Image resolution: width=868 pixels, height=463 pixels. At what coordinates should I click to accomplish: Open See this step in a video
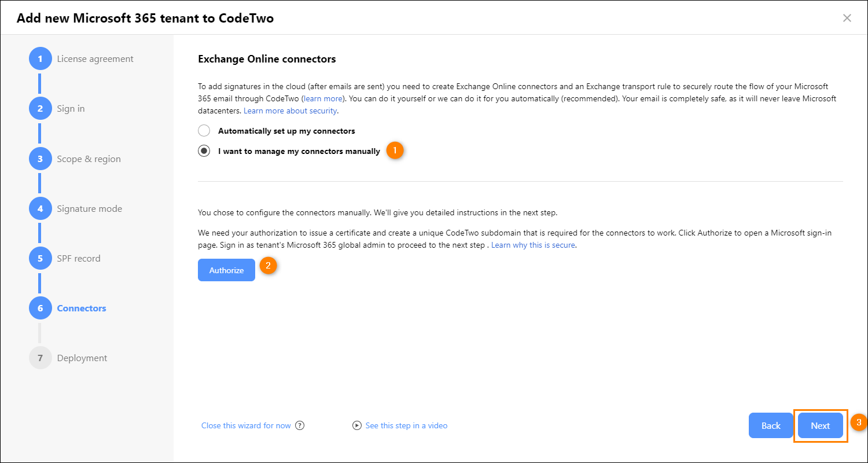(x=406, y=425)
